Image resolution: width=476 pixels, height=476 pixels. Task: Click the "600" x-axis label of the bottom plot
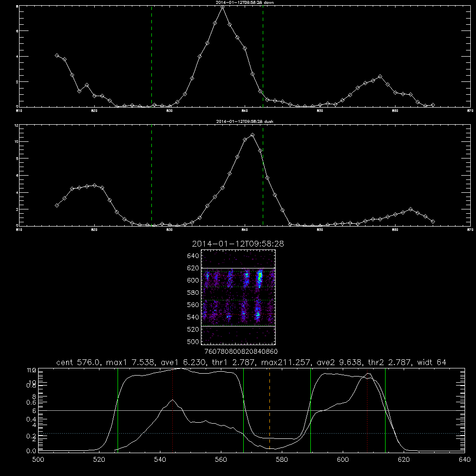tap(343, 460)
